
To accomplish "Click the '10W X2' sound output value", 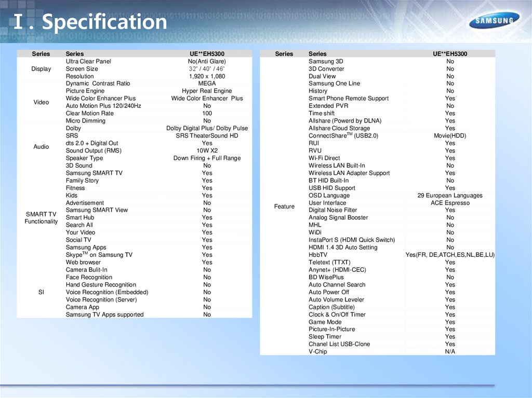I will coord(207,150).
